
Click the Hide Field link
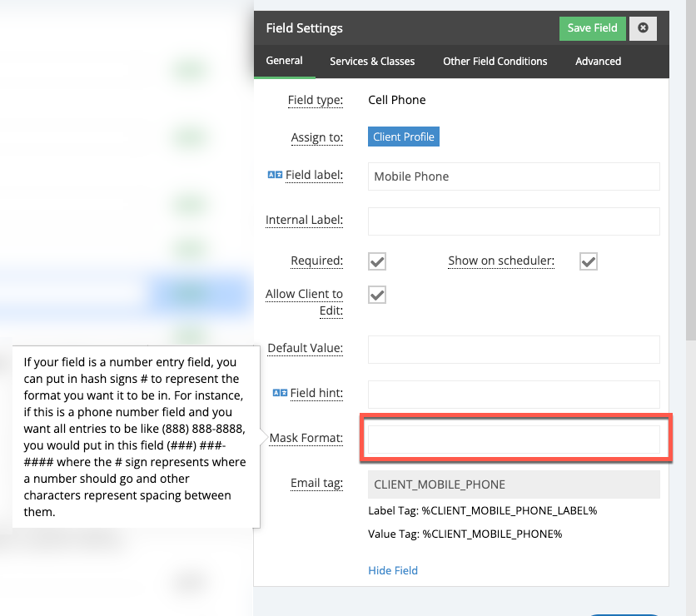393,570
